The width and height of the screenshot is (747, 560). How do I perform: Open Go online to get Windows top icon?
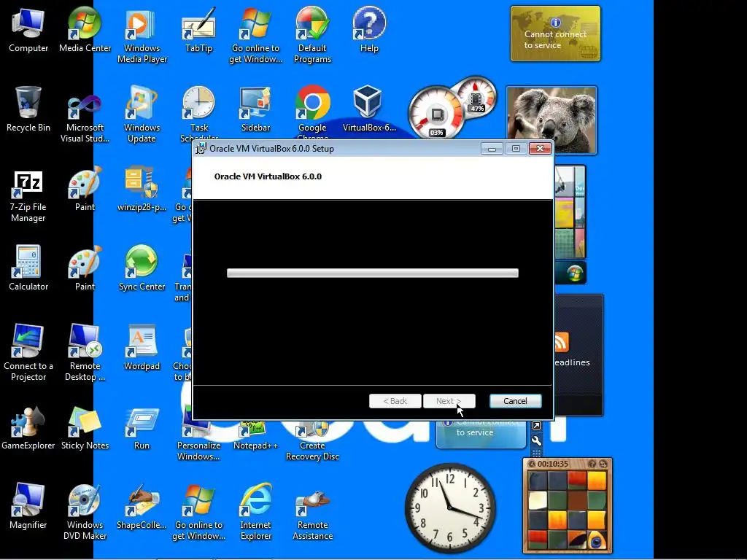pyautogui.click(x=255, y=36)
